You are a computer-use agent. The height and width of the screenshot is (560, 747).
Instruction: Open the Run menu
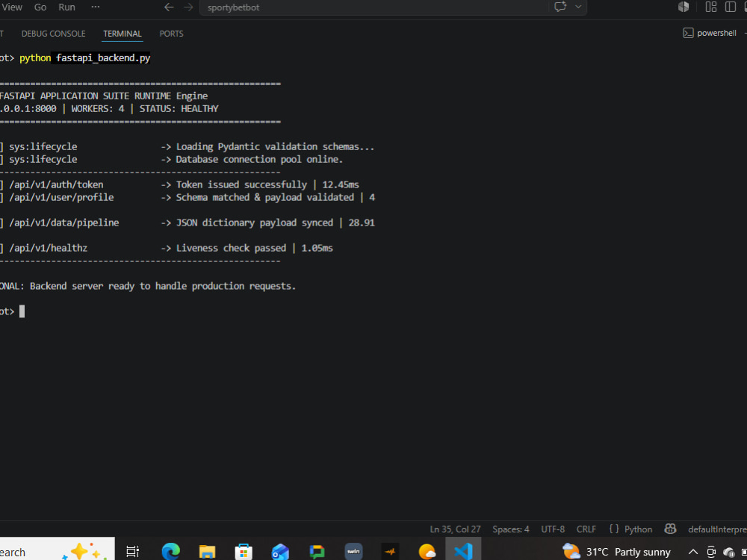pos(66,7)
